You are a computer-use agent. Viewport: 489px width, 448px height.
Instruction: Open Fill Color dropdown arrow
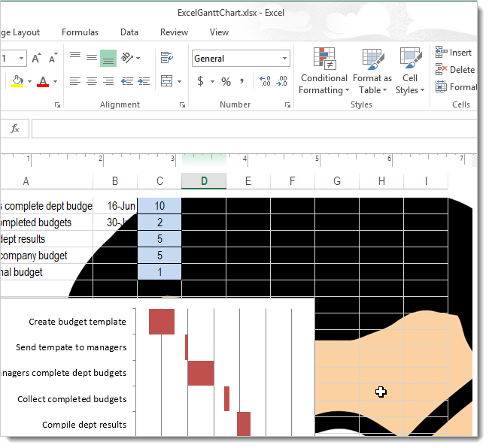pos(29,82)
